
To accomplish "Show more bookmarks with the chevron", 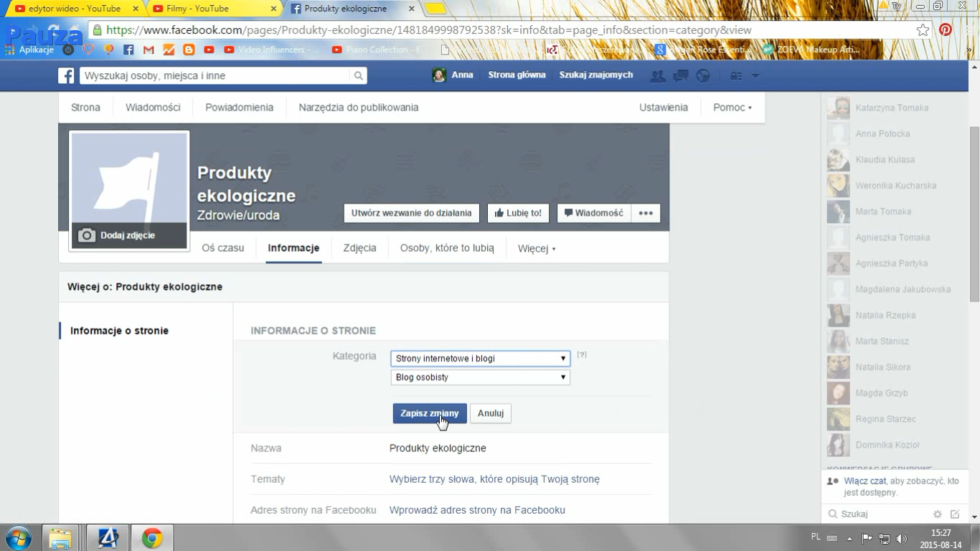I will pyautogui.click(x=970, y=50).
